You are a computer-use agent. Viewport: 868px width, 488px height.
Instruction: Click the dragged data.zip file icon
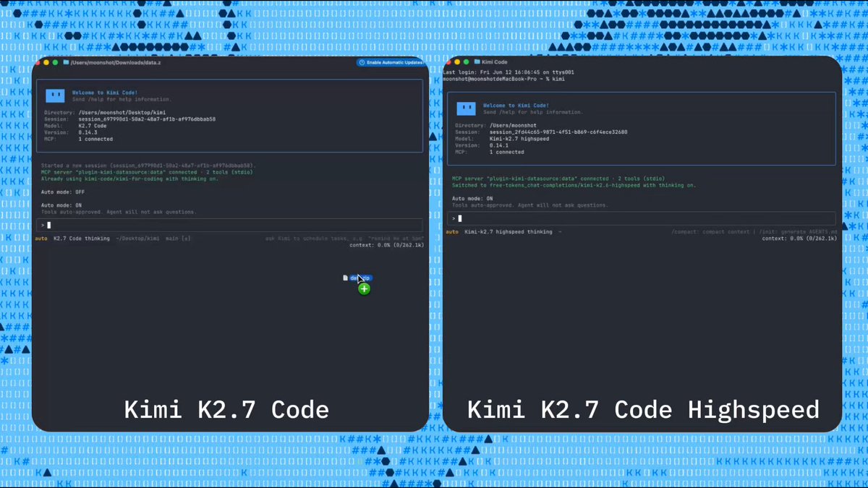click(x=346, y=278)
